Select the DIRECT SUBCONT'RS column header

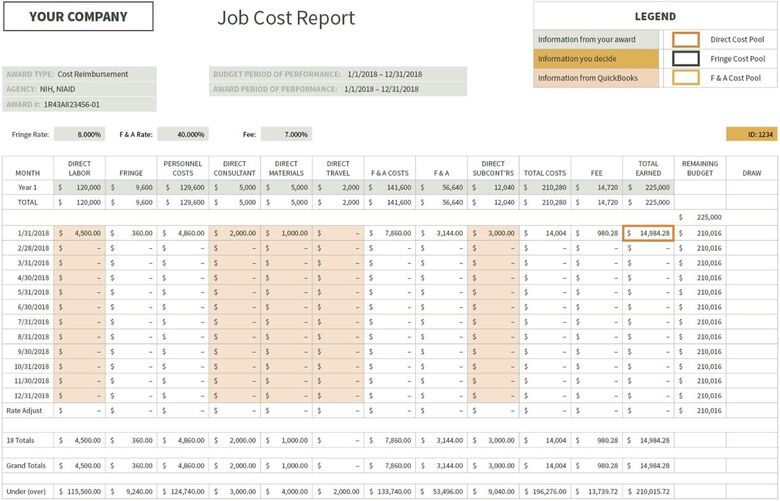(x=493, y=168)
